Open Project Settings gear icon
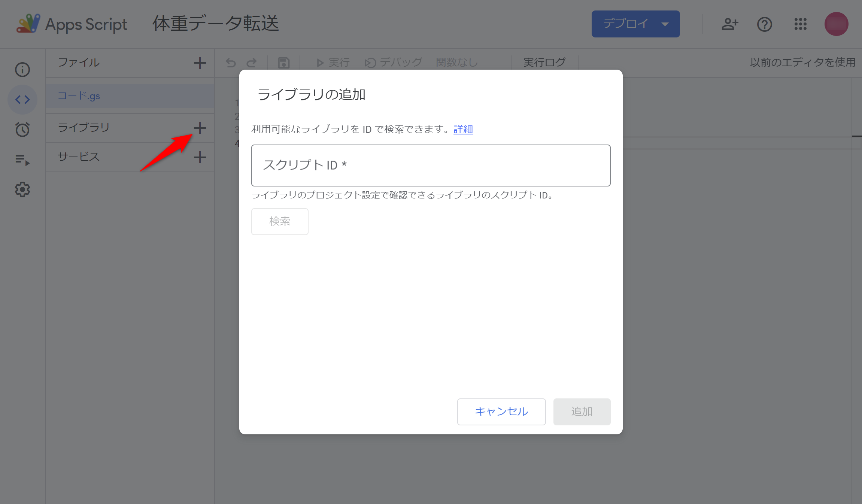Viewport: 862px width, 504px height. click(22, 189)
